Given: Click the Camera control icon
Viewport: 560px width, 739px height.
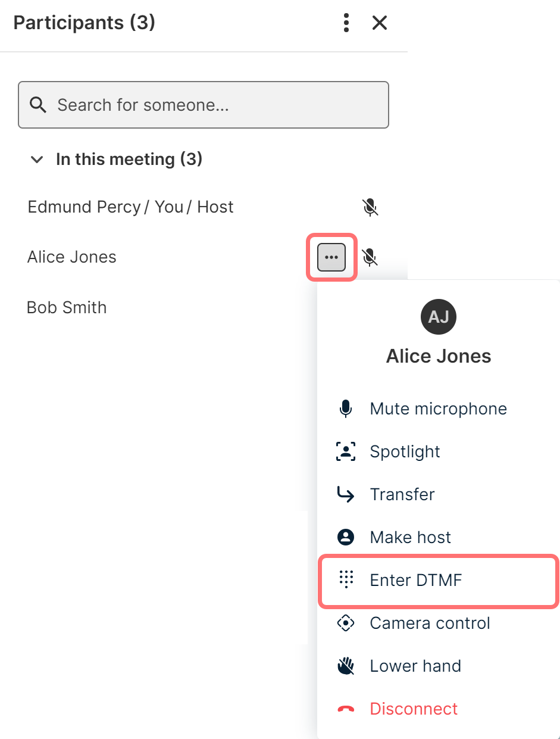Looking at the screenshot, I should coord(346,623).
